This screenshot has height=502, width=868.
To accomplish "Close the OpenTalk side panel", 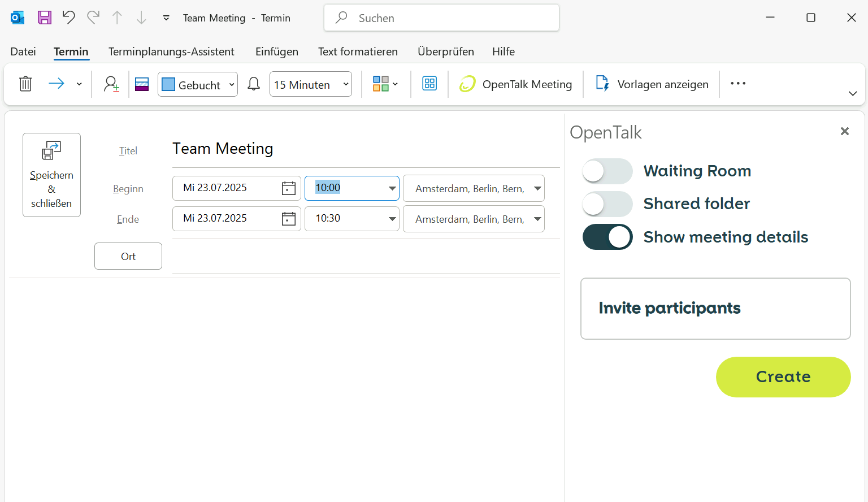I will [x=845, y=131].
